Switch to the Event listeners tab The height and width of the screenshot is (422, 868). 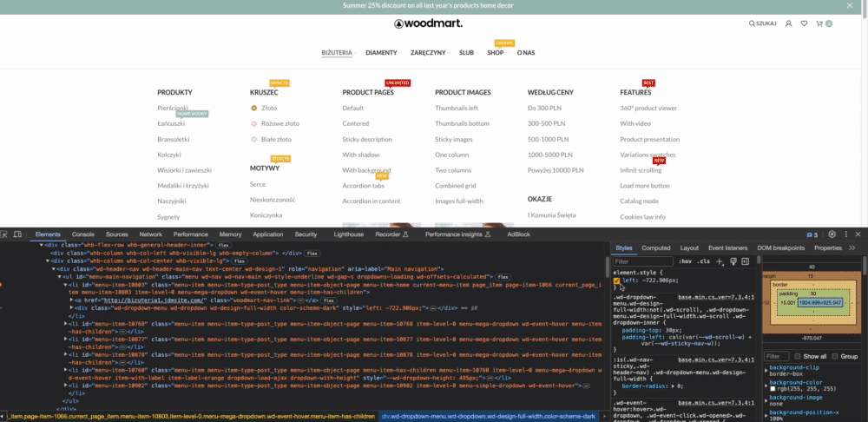tap(728, 248)
